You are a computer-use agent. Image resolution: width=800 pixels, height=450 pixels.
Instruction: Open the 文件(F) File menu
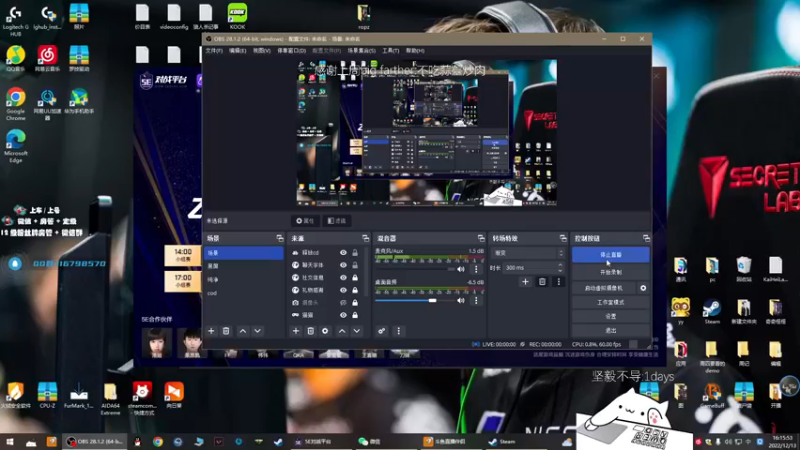pyautogui.click(x=214, y=51)
